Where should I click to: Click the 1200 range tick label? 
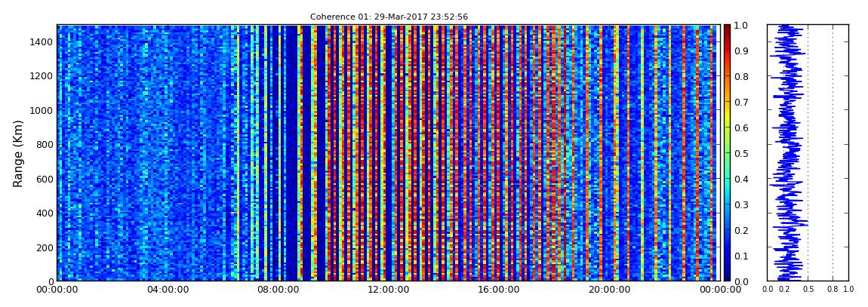click(42, 75)
